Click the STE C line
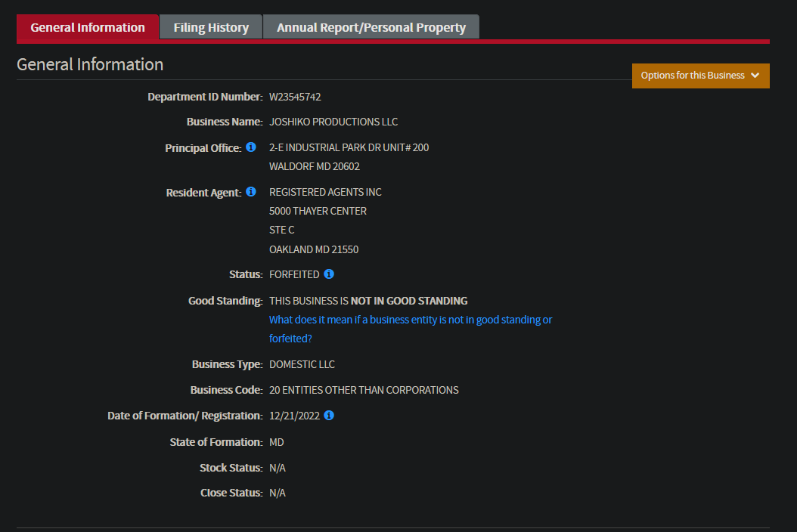 [281, 230]
